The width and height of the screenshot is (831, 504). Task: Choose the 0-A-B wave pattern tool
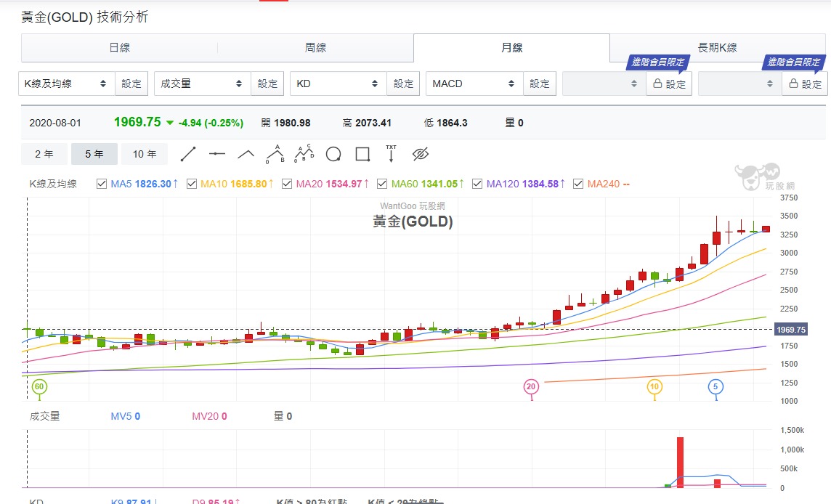click(x=275, y=154)
